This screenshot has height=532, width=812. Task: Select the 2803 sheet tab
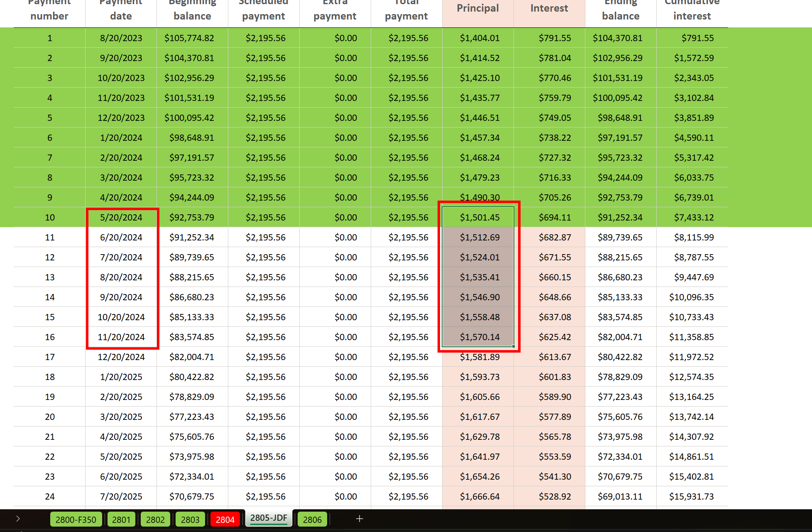pyautogui.click(x=190, y=520)
